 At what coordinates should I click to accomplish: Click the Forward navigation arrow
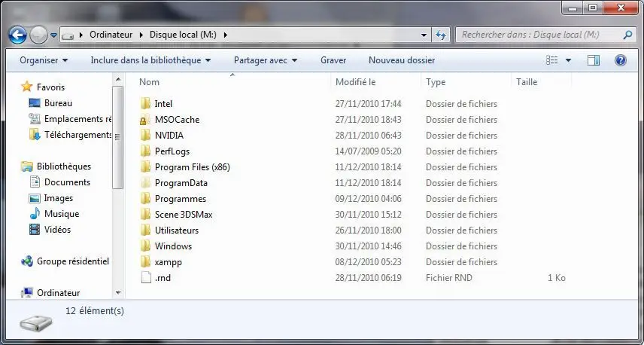[39, 35]
